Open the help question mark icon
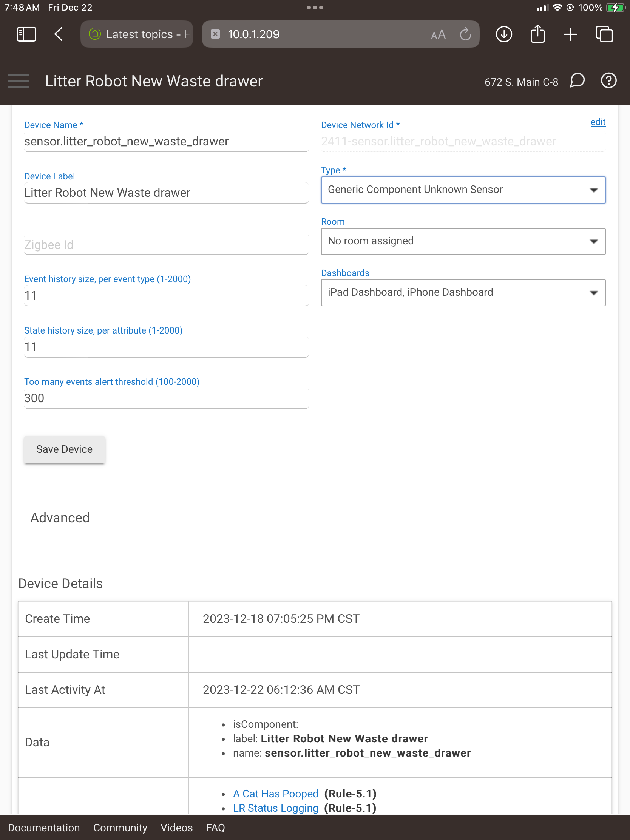The width and height of the screenshot is (630, 840). pyautogui.click(x=609, y=80)
